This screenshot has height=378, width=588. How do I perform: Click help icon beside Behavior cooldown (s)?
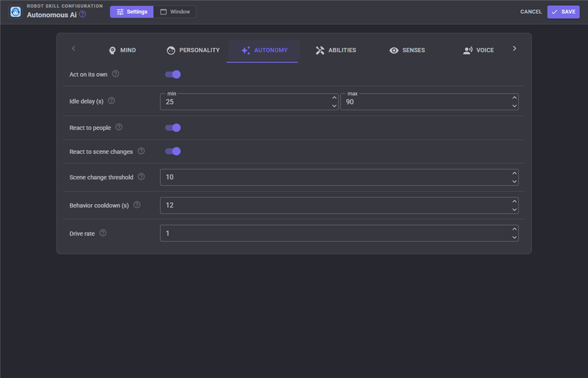tap(137, 205)
